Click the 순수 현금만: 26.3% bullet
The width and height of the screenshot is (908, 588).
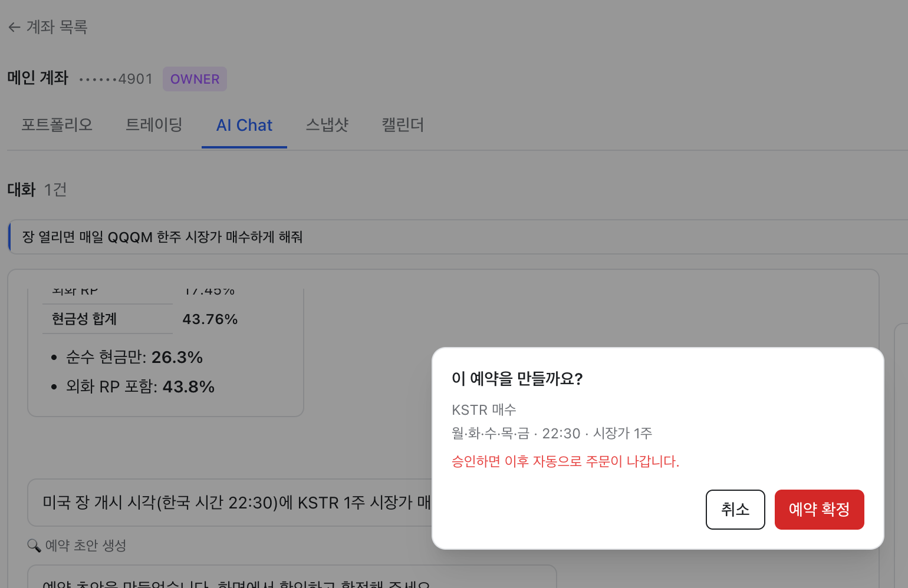point(134,357)
